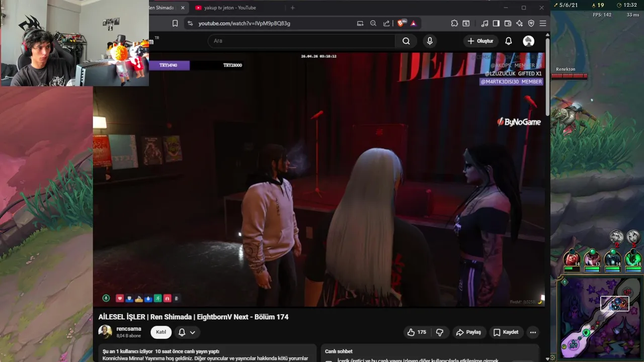Open the extensions puzzle icon
The height and width of the screenshot is (362, 644).
[x=454, y=23]
